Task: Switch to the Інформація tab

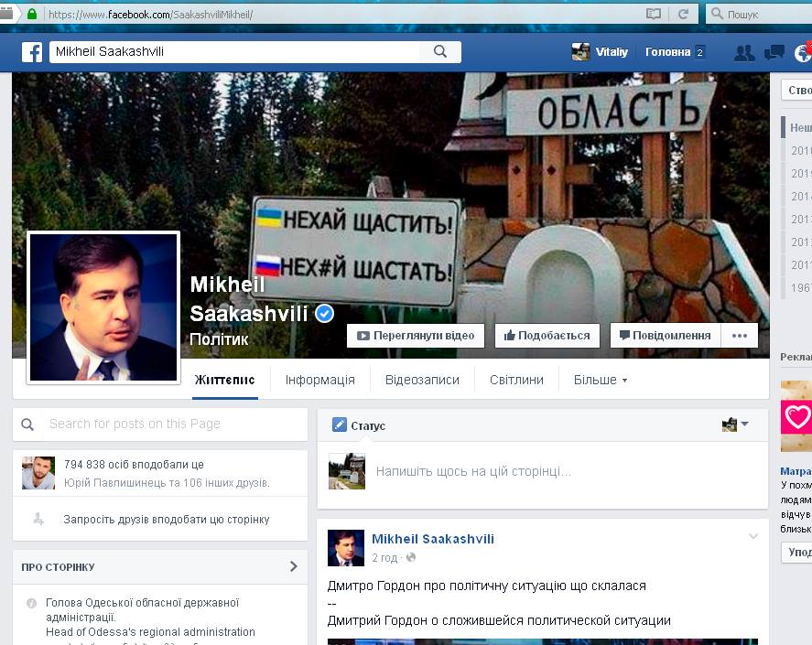Action: coord(319,380)
